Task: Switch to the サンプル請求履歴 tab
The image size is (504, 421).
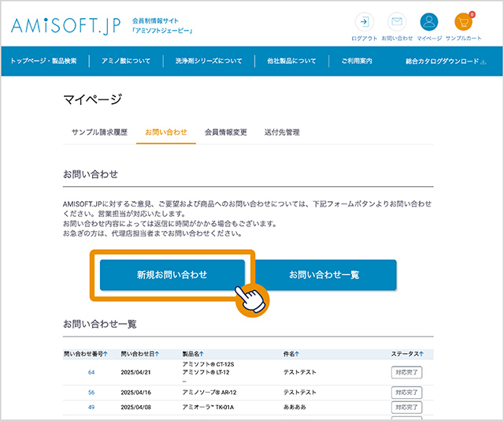Action: click(x=98, y=132)
